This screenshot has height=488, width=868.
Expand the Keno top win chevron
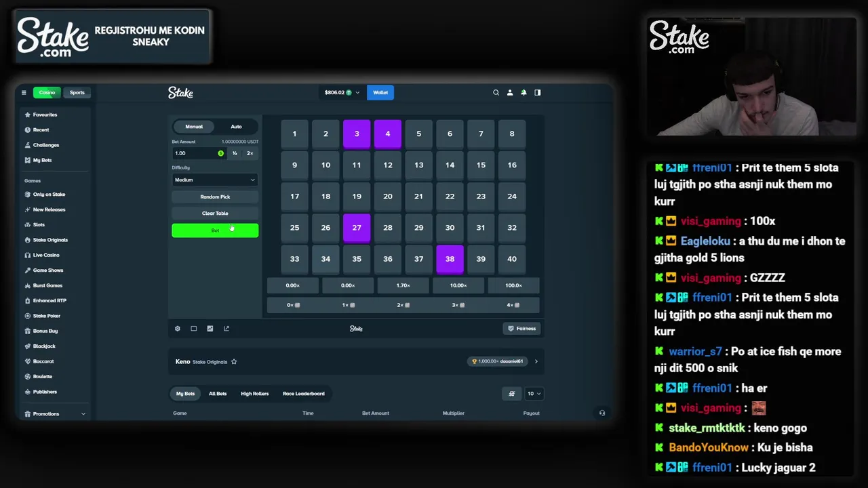536,362
